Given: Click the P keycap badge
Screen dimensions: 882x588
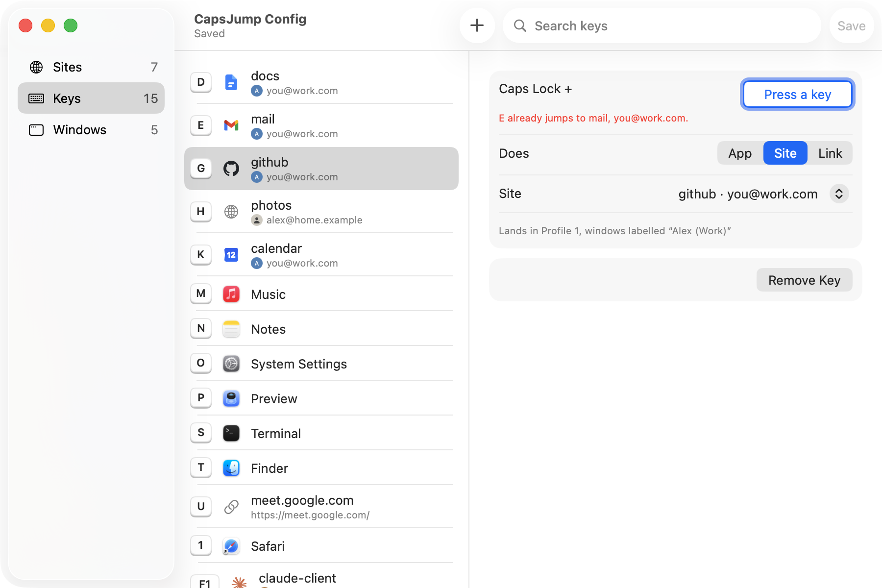Looking at the screenshot, I should (201, 398).
